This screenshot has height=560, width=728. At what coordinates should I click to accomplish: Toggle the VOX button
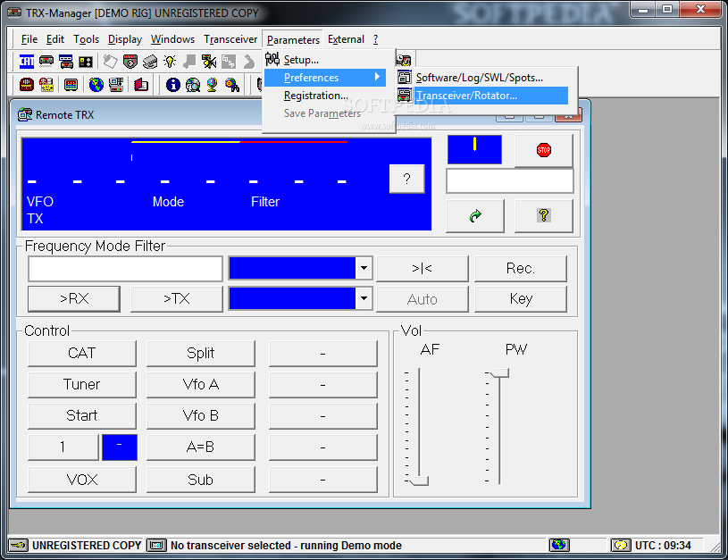[82, 480]
